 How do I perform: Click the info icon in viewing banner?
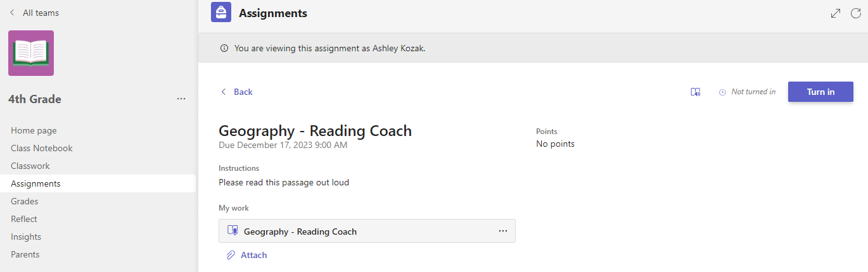[x=224, y=48]
